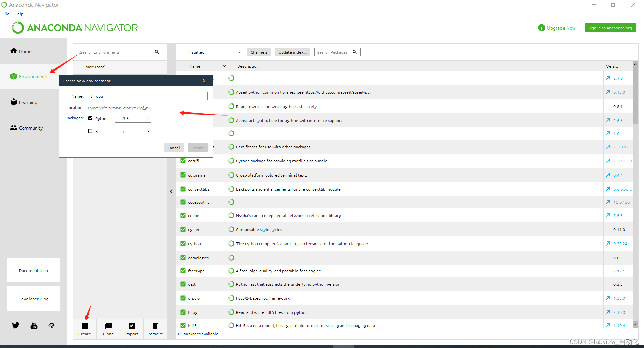Click upgrade arrow for cython 0.29.24
This screenshot has width=644, height=348.
click(608, 243)
